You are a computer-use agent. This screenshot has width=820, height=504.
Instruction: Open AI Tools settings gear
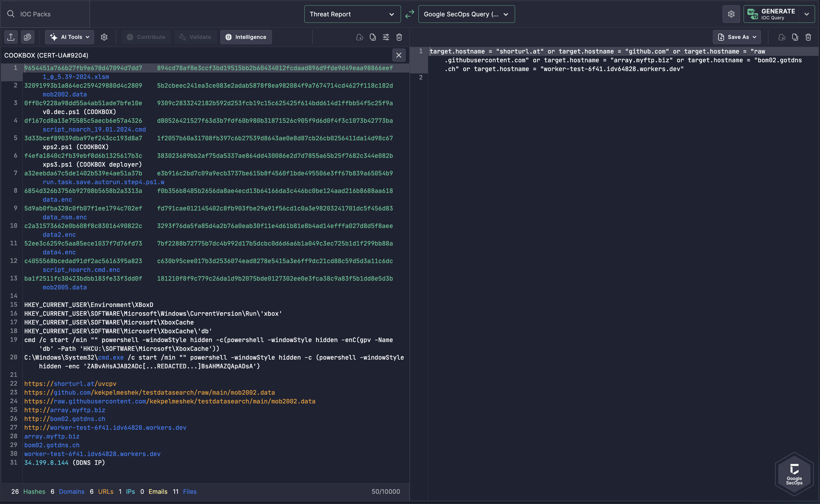coord(104,37)
